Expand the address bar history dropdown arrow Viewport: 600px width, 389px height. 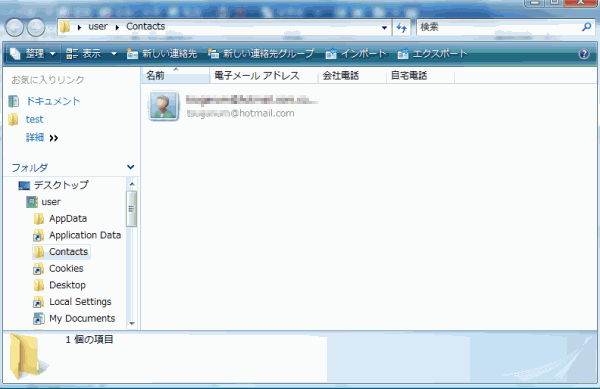384,28
